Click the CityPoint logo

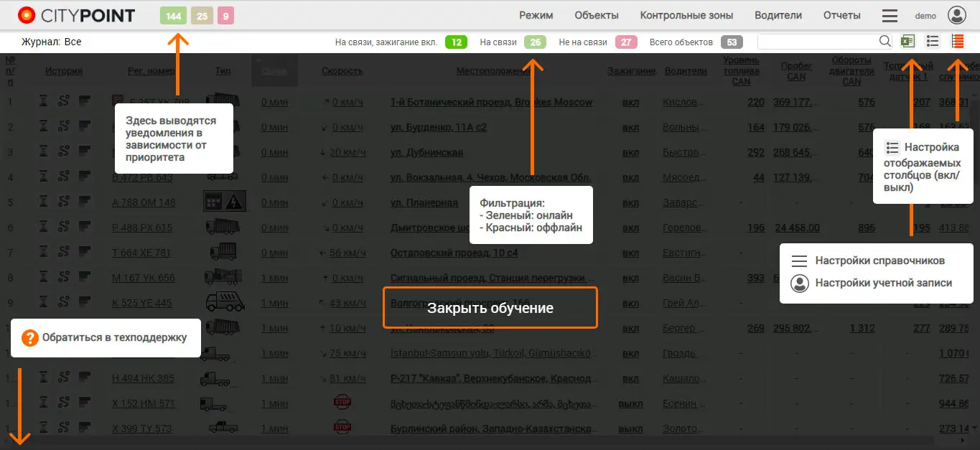77,15
